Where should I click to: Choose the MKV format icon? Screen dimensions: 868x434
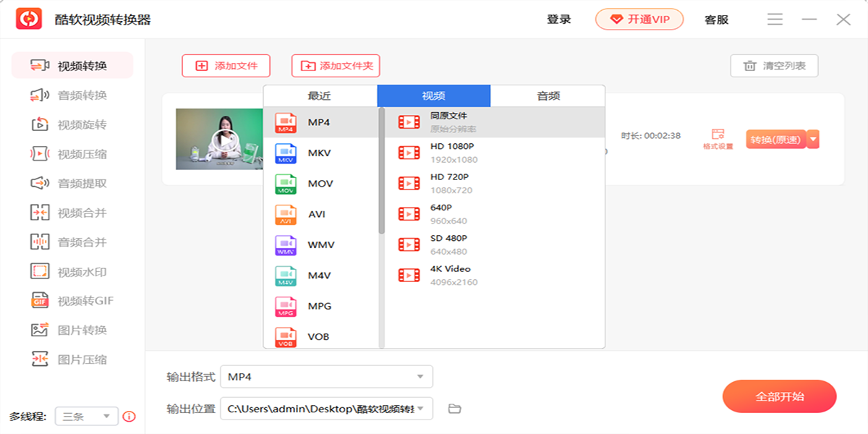286,153
